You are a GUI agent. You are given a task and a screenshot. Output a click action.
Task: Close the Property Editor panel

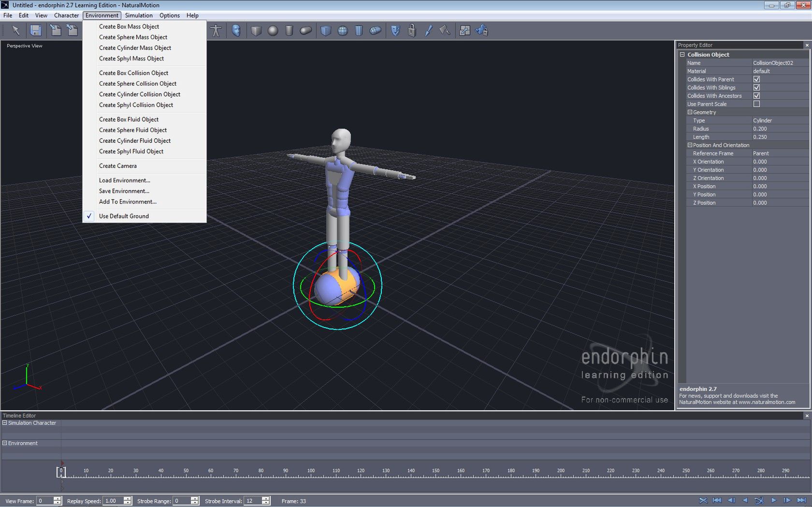point(807,45)
